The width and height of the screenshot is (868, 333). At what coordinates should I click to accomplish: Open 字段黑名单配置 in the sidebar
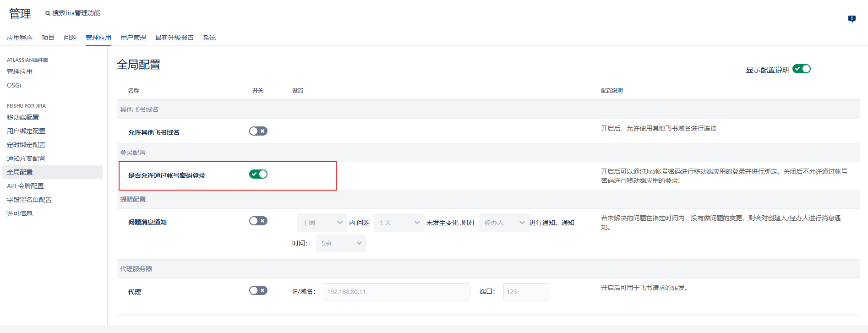tap(29, 200)
